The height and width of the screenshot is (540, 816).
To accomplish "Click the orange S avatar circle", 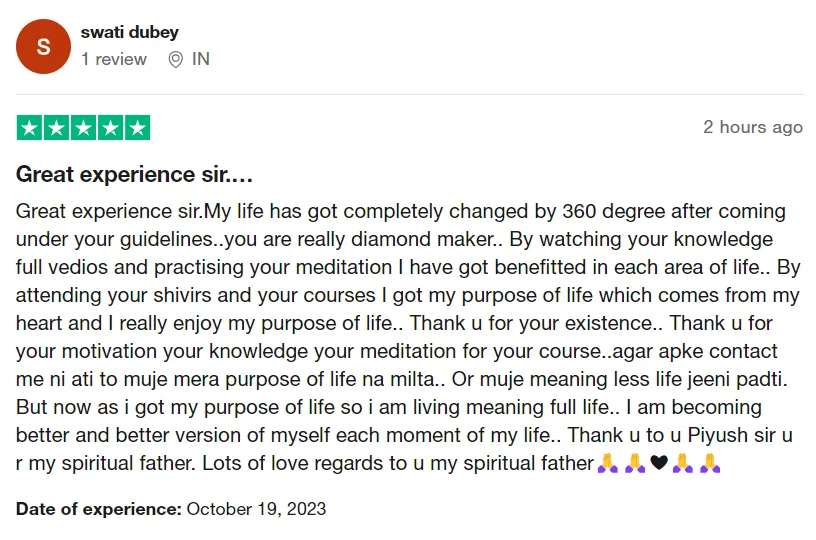I will click(43, 47).
